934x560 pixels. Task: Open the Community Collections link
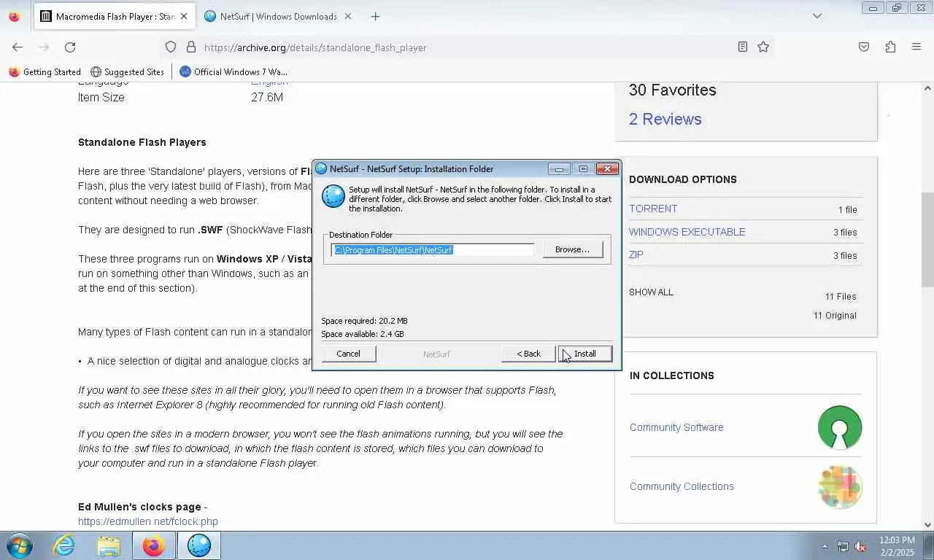click(682, 486)
